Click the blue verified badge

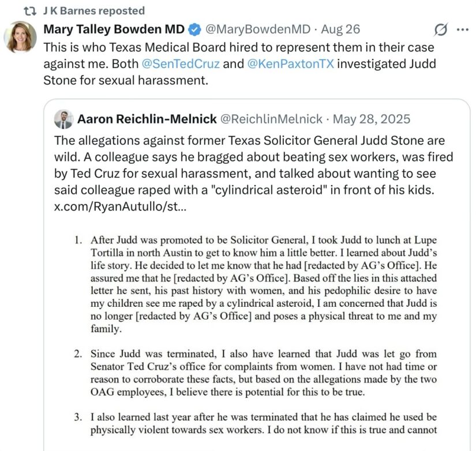pos(195,29)
